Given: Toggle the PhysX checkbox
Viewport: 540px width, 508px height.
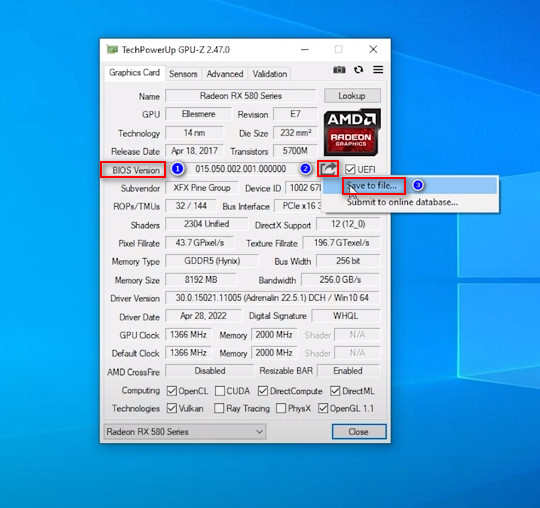Looking at the screenshot, I should (281, 408).
